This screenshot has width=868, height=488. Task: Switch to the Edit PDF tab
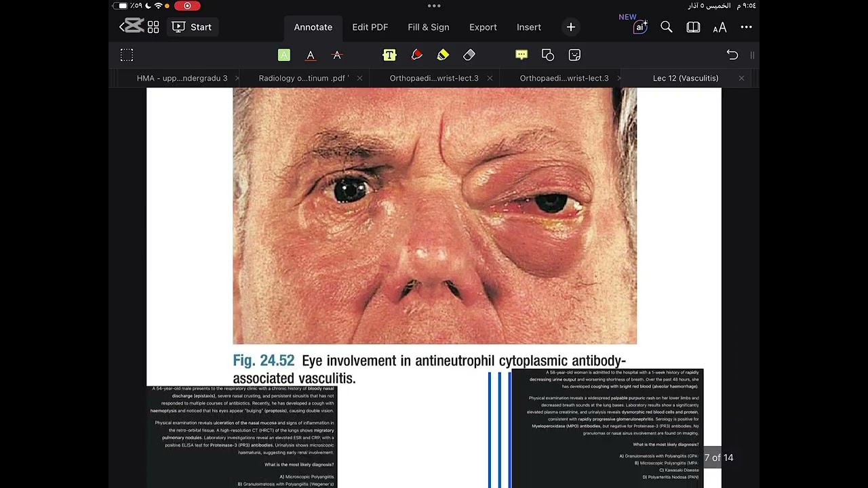(x=370, y=27)
